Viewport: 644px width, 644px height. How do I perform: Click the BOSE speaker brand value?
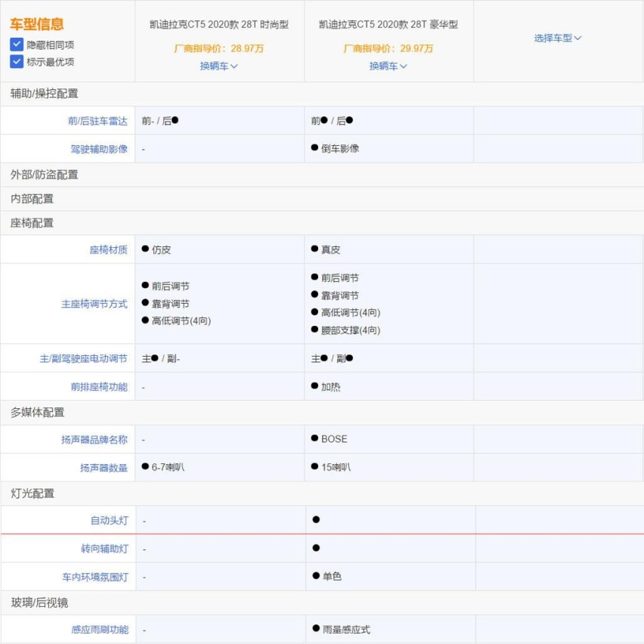[x=329, y=439]
